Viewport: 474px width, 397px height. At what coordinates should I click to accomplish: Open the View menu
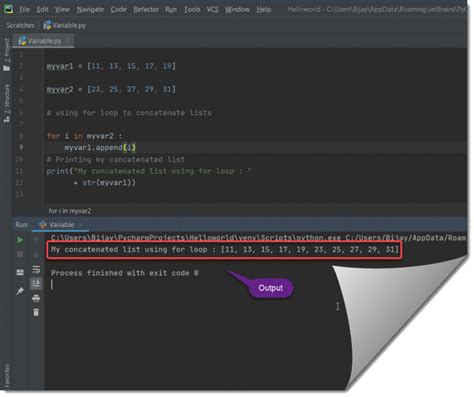62,9
